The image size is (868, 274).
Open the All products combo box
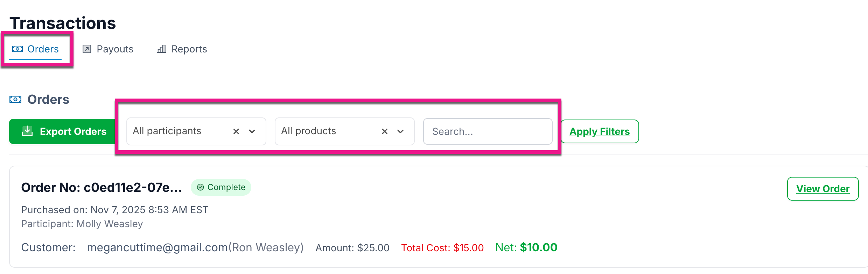[345, 131]
